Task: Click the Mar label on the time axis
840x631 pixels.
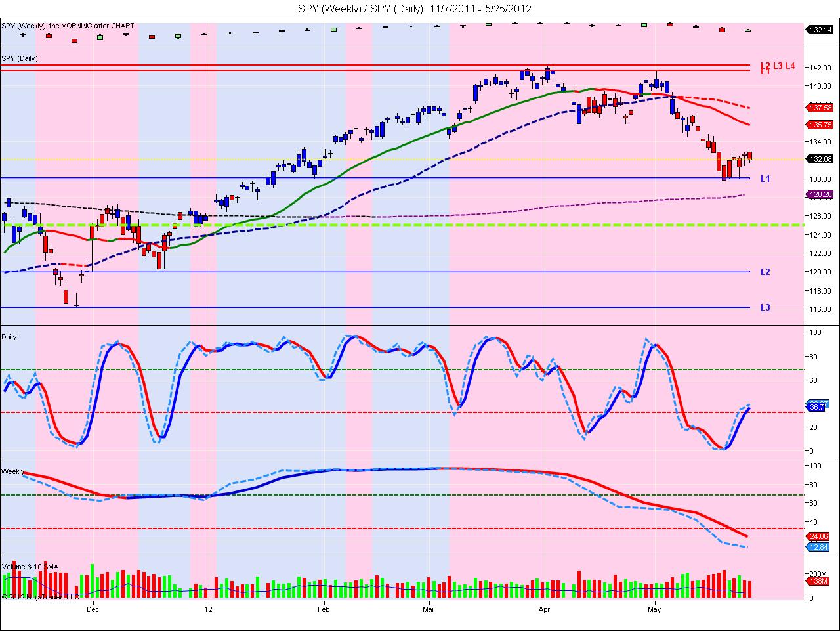Action: pos(429,610)
